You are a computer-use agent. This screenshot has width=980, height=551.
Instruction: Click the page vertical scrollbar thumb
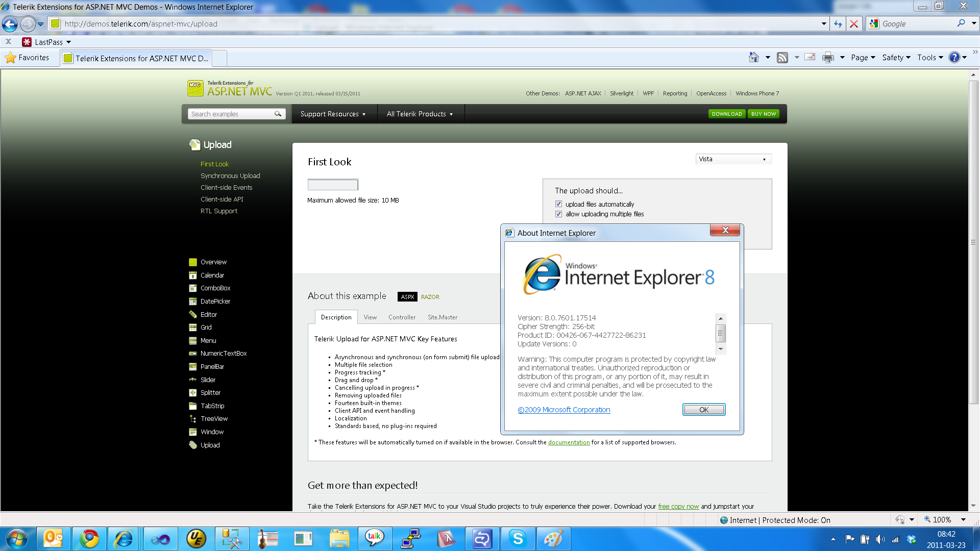(973, 242)
